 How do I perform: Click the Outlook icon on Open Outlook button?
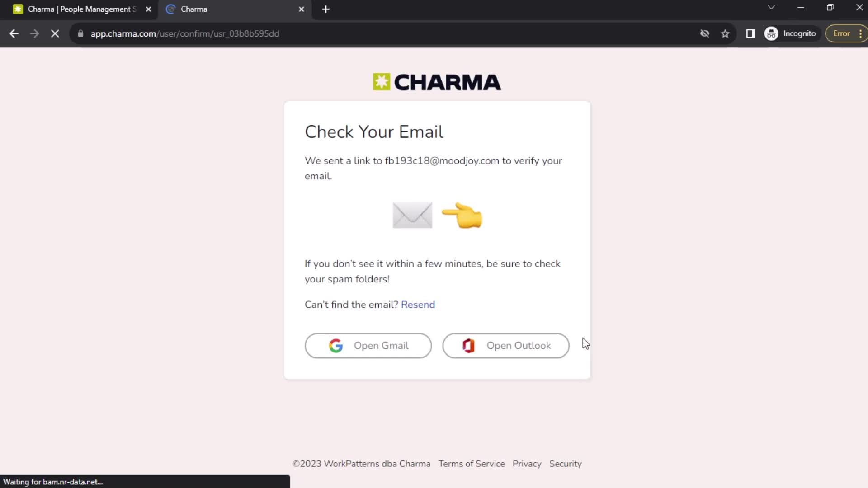click(468, 346)
